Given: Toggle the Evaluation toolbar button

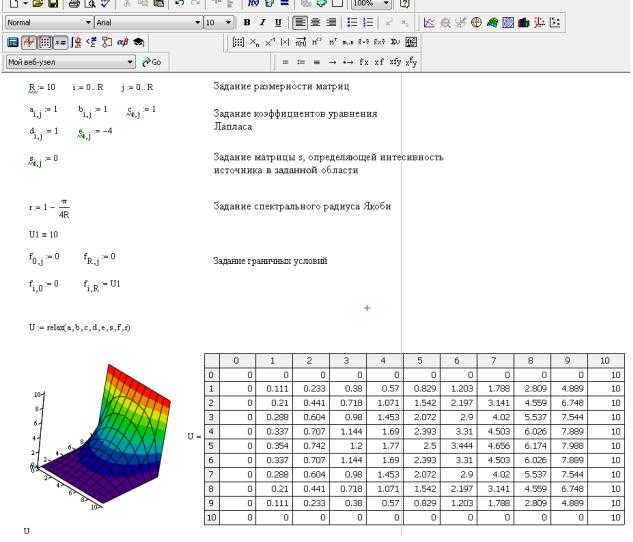Looking at the screenshot, I should tap(60, 42).
